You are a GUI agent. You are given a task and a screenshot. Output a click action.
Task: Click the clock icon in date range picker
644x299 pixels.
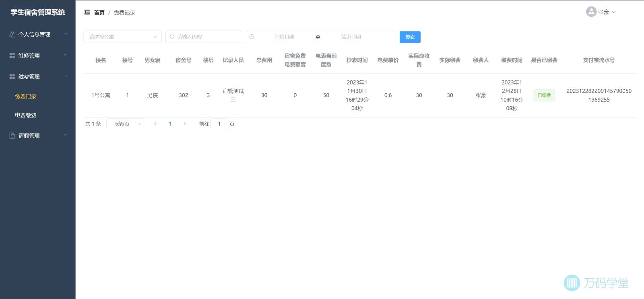252,37
